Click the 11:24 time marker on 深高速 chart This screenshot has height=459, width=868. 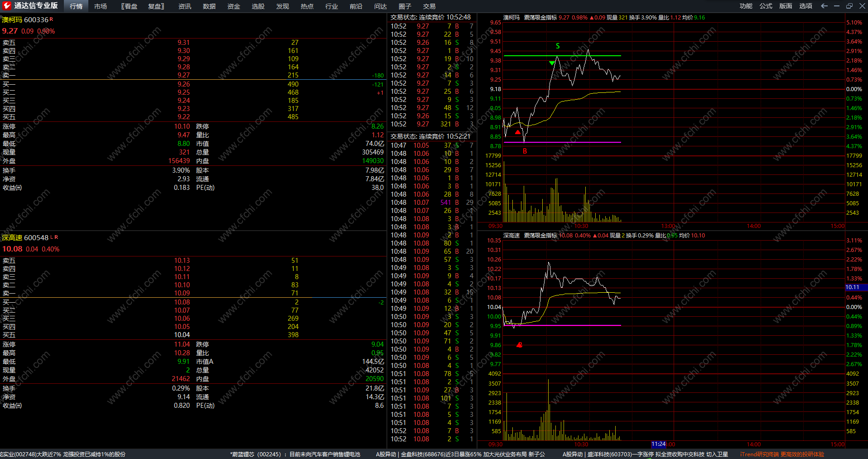coord(658,444)
